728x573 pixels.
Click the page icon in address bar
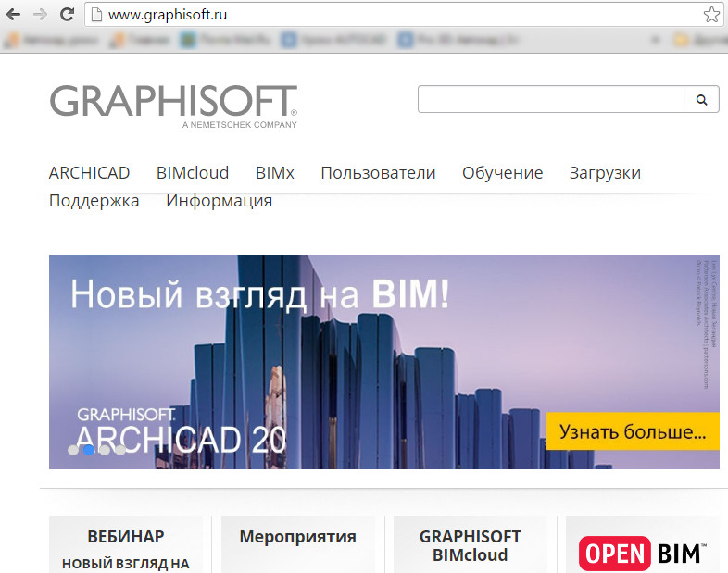tap(96, 15)
